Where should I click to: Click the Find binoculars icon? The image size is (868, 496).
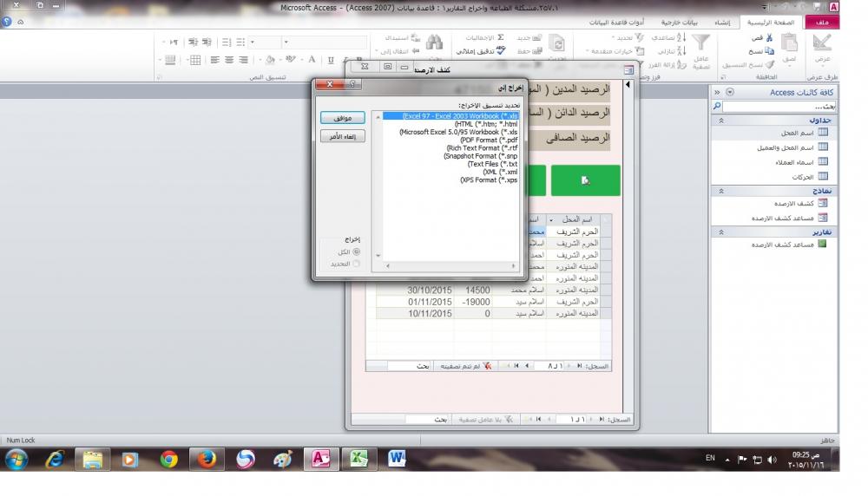(434, 42)
